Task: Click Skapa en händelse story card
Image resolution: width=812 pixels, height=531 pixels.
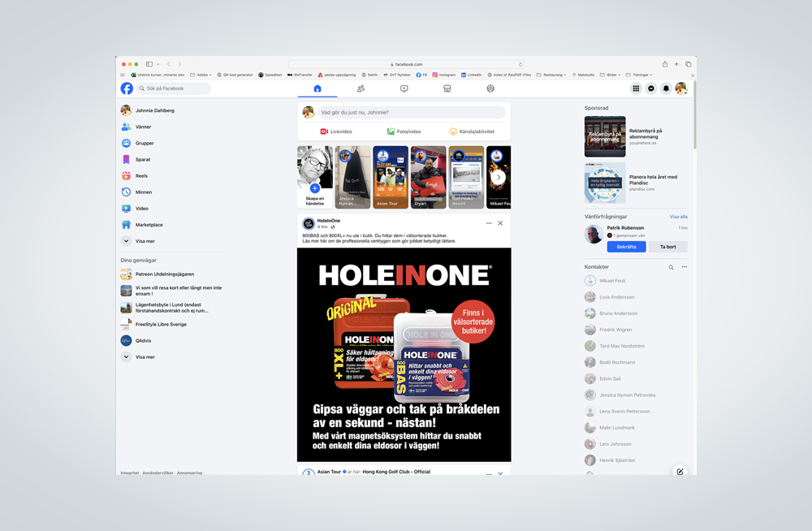Action: pyautogui.click(x=315, y=177)
